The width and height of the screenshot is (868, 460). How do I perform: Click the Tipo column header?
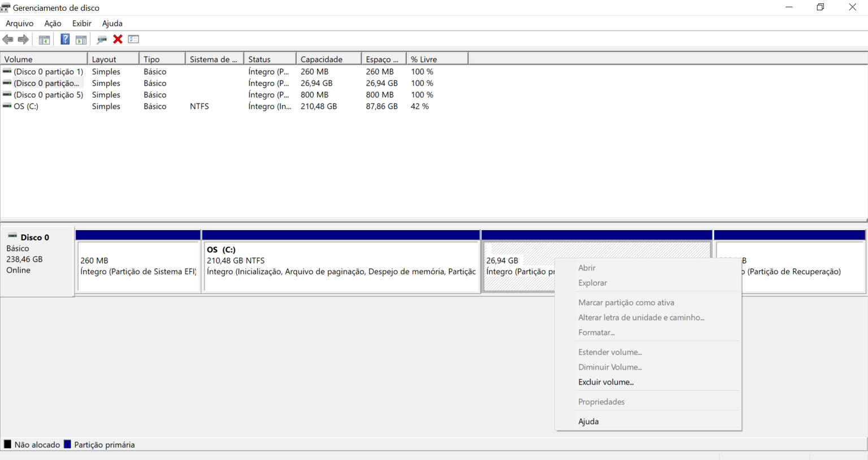(162, 59)
